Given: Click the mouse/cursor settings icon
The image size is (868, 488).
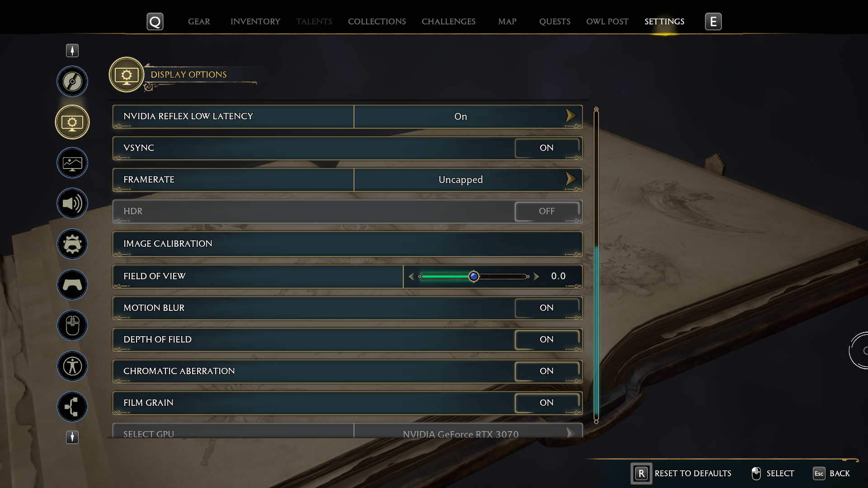Looking at the screenshot, I should coord(72,325).
